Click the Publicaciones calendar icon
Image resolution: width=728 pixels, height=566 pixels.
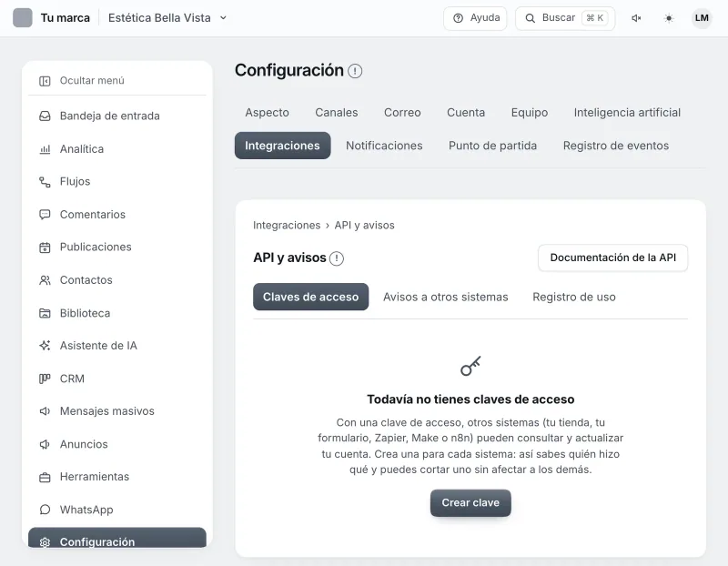coord(45,248)
